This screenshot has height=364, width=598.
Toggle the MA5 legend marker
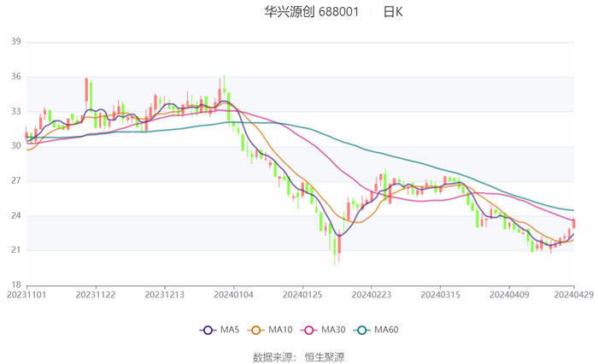click(x=208, y=330)
